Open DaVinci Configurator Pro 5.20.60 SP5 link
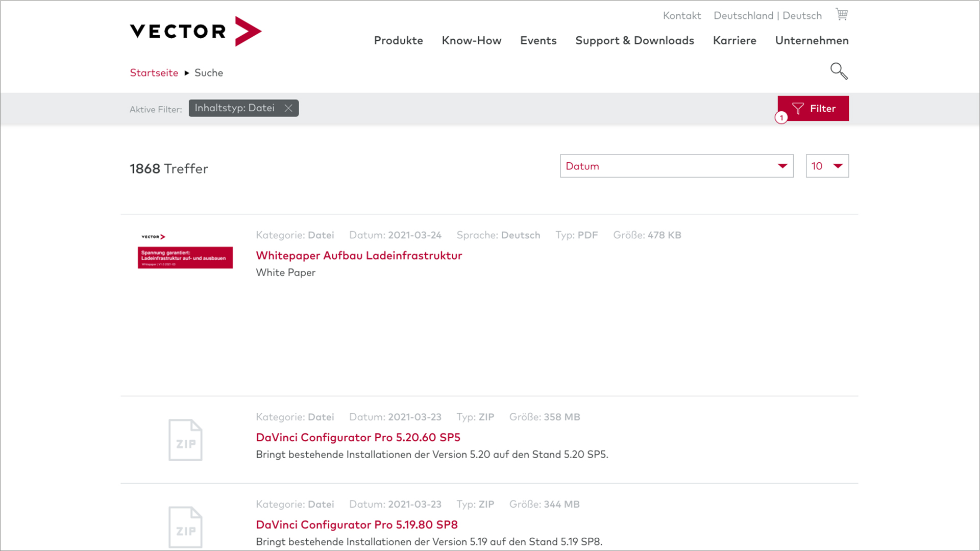Screen dimensions: 980x551 point(358,437)
